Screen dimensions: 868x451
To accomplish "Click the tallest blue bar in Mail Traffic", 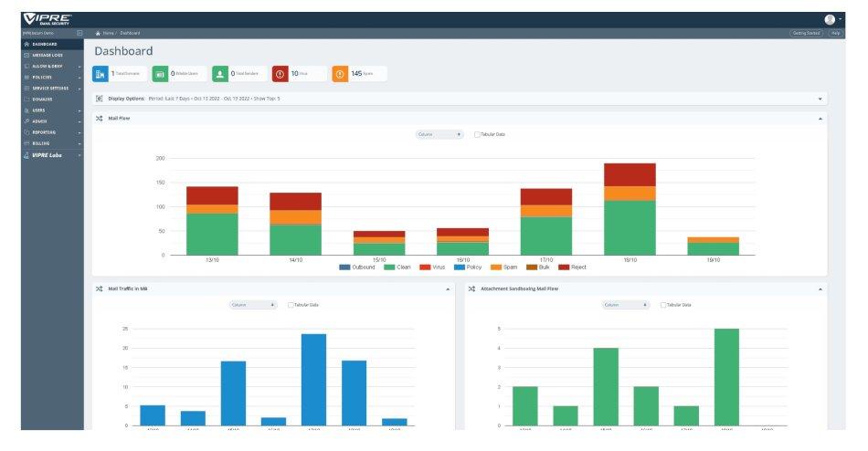I will [314, 380].
